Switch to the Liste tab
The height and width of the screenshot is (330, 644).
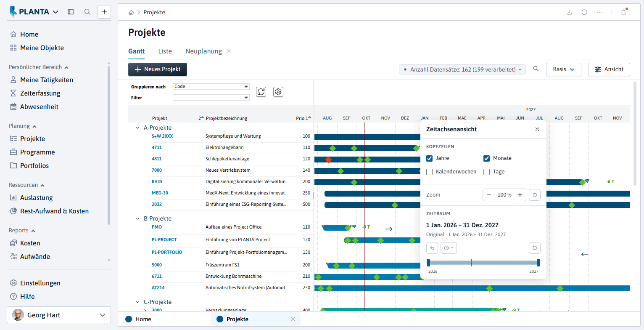[x=165, y=51]
